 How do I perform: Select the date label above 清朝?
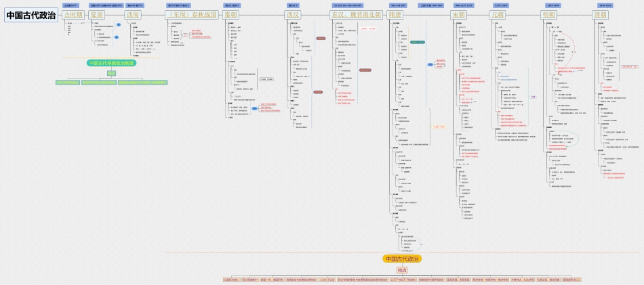tap(605, 5)
